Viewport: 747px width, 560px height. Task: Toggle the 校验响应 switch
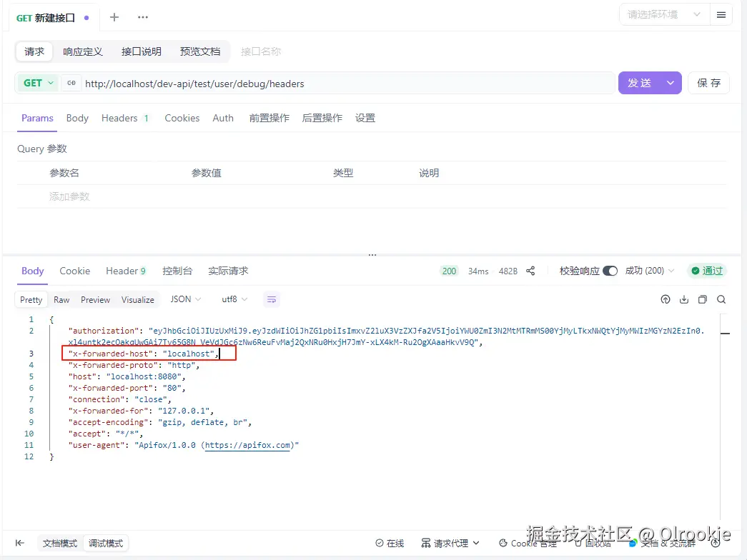click(610, 271)
